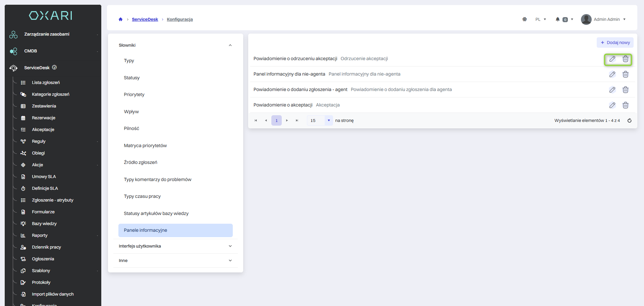Screen dimensions: 644x306
Task: Expand the Interfejs użytkownika section
Action: [230, 246]
